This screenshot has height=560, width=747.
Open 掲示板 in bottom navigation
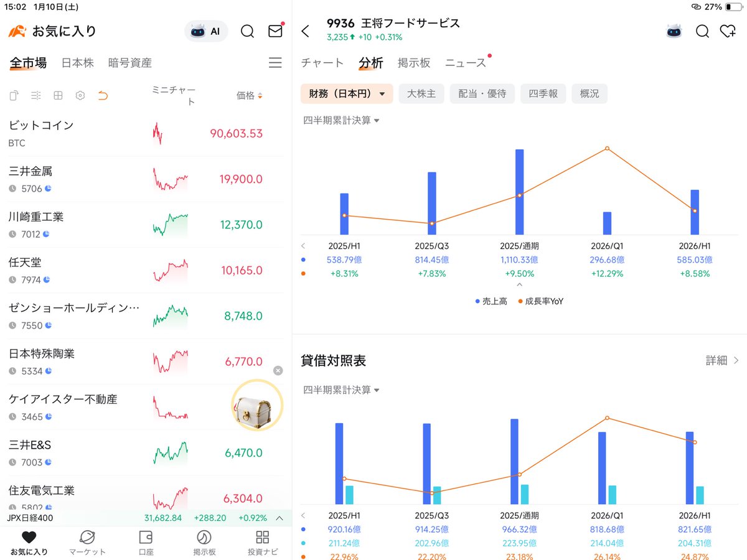coord(204,543)
